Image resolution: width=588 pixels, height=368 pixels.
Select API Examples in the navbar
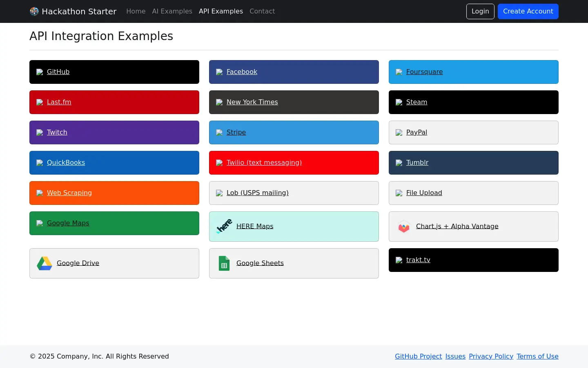click(x=221, y=11)
